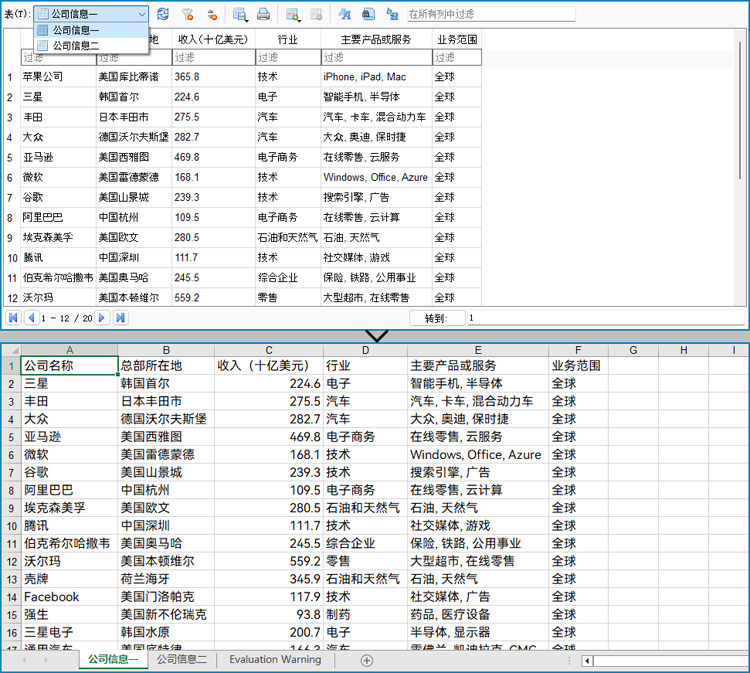The height and width of the screenshot is (673, 750).
Task: Select 111.7 cell in upper table
Action: [213, 257]
